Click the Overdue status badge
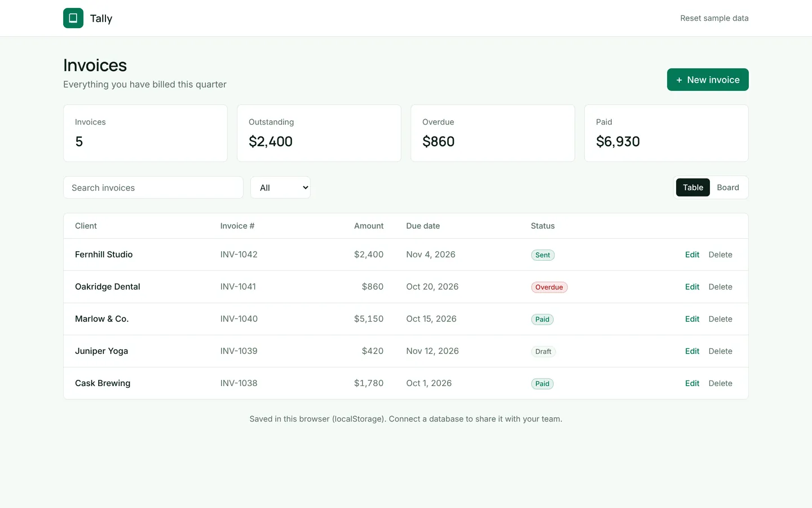This screenshot has height=508, width=812. [x=549, y=287]
